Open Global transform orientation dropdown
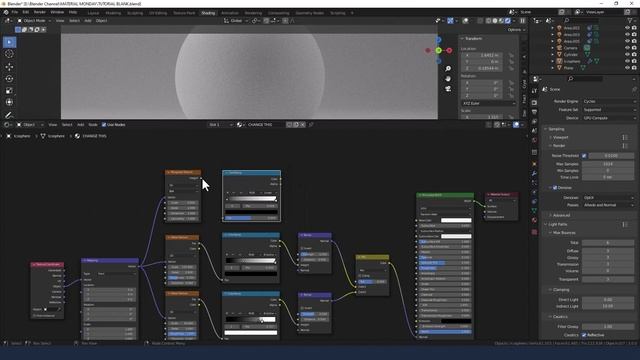The width and height of the screenshot is (640, 360). [236, 20]
